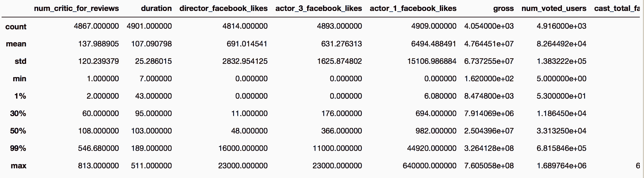This screenshot has width=644, height=178.
Task: Click the 30% percentile row label
Action: [18, 114]
